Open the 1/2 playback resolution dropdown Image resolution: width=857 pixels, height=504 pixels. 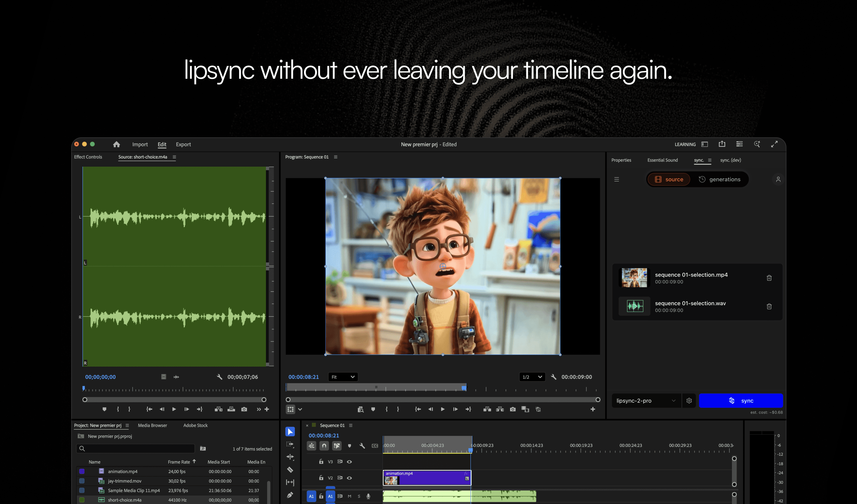click(x=532, y=377)
